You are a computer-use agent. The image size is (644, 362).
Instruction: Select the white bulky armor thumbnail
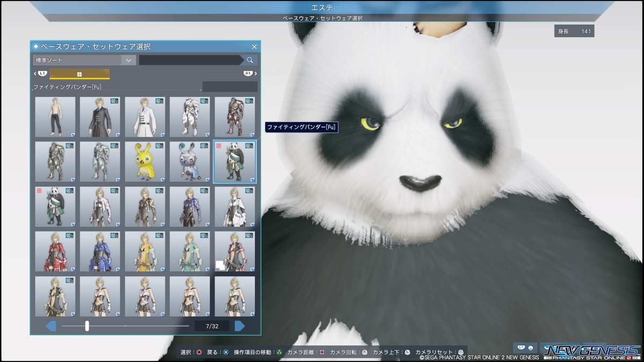tap(190, 117)
